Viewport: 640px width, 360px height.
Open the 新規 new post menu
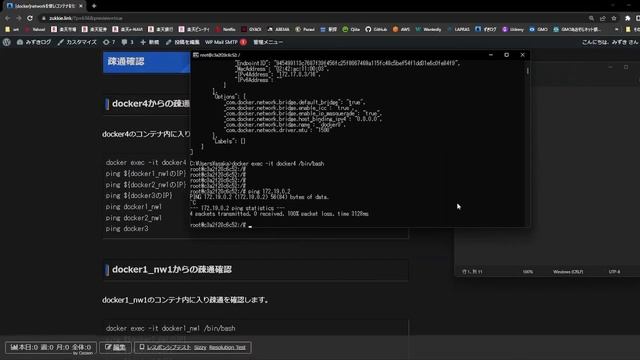coord(150,42)
